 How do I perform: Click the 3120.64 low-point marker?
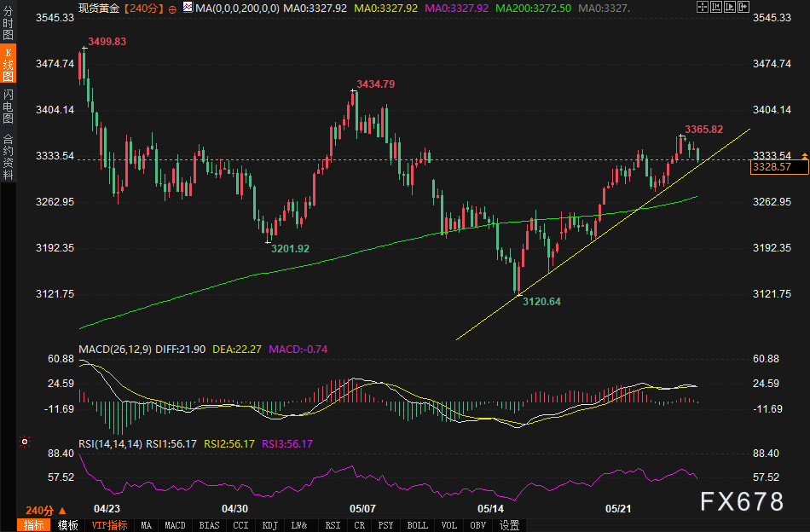click(518, 294)
